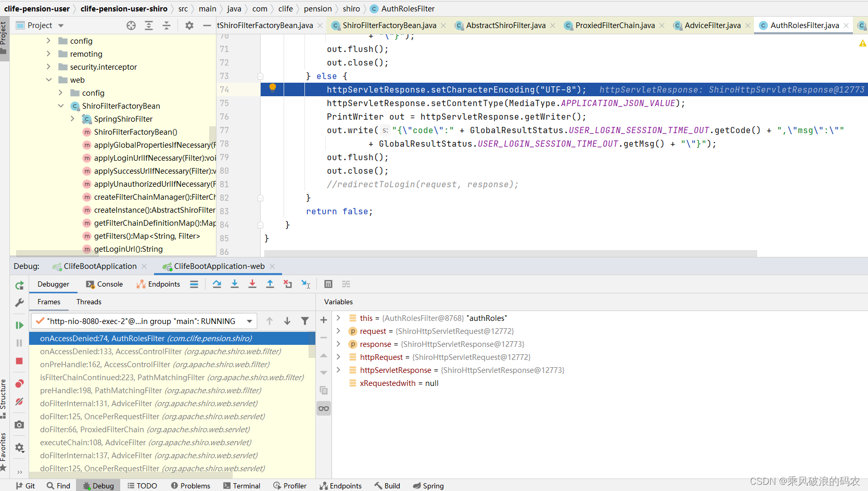
Task: Toggle the frames filter funnel button
Action: (x=305, y=321)
